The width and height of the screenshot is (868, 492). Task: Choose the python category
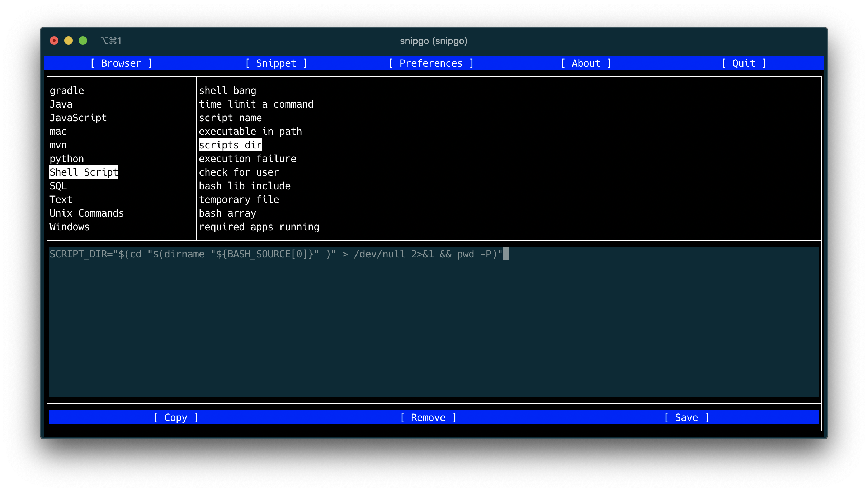click(67, 159)
